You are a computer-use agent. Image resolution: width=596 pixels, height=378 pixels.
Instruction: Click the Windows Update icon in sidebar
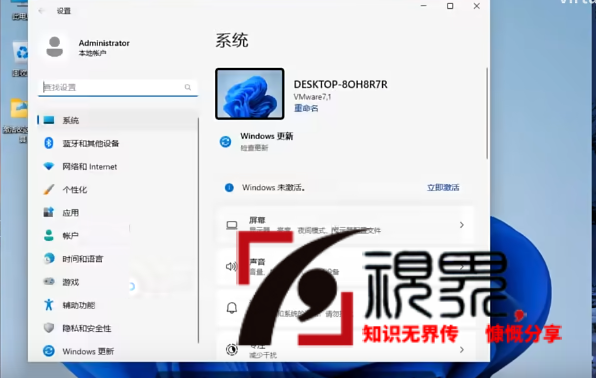click(x=49, y=351)
